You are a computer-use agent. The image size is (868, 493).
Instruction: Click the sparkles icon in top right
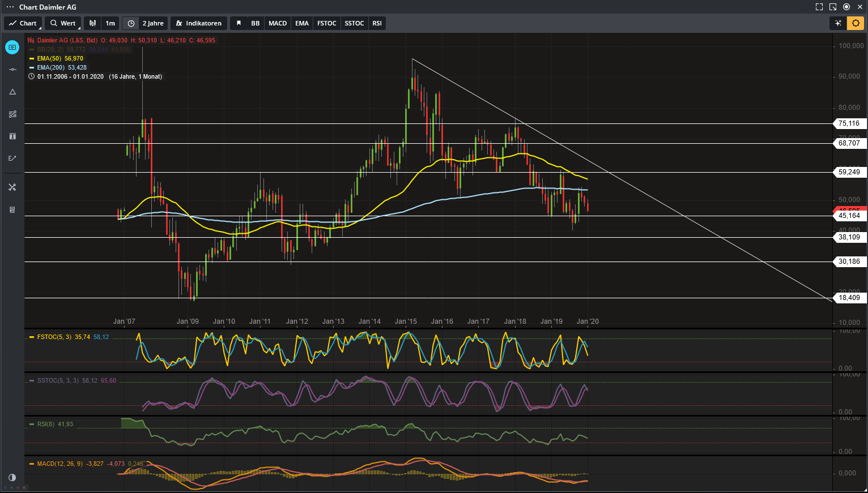(x=838, y=23)
